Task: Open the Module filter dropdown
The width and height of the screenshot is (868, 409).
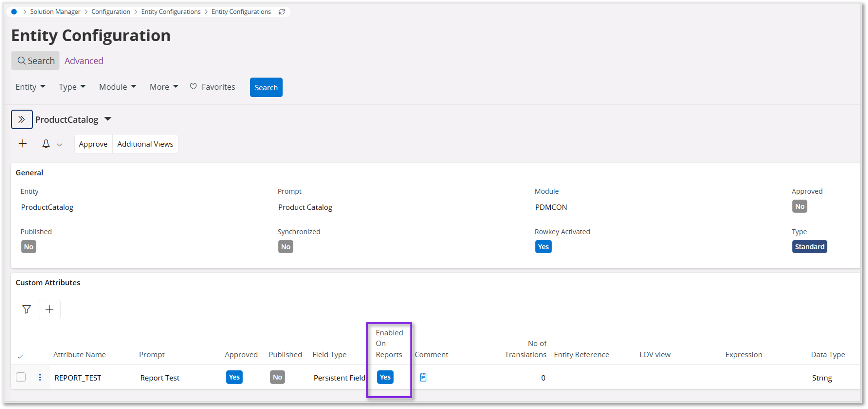Action: (x=117, y=87)
